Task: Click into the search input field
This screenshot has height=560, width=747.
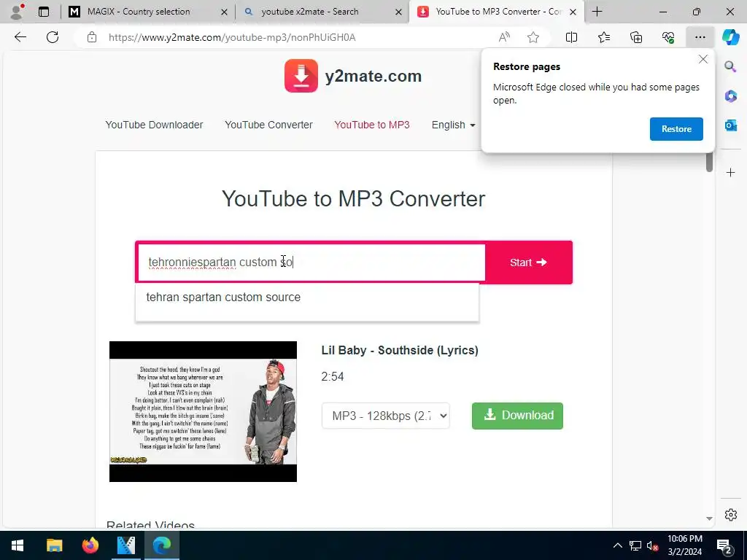Action: point(311,262)
